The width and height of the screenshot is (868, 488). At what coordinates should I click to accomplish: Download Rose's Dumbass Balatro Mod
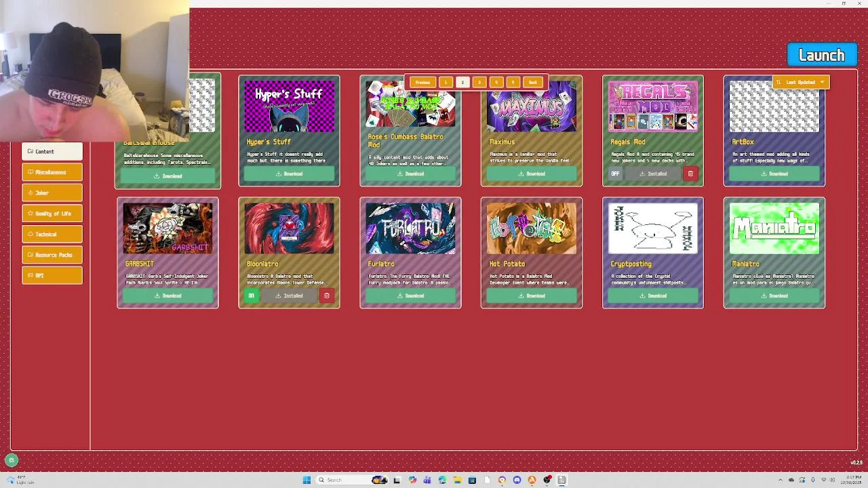pyautogui.click(x=410, y=174)
